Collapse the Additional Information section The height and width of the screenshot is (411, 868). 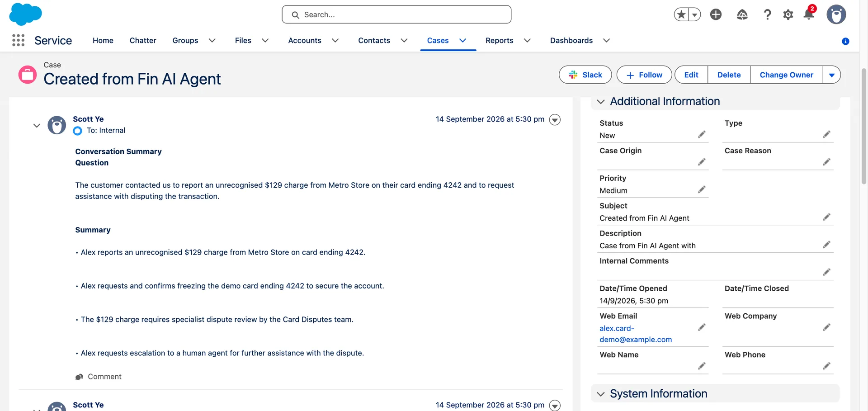601,102
